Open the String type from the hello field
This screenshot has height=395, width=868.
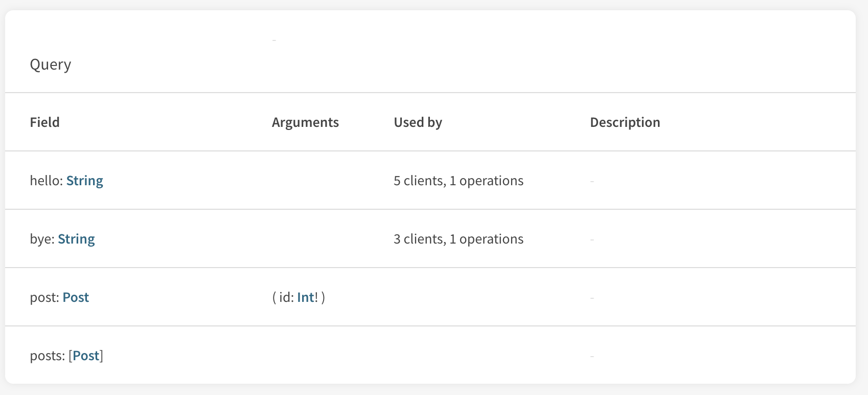pyautogui.click(x=84, y=180)
